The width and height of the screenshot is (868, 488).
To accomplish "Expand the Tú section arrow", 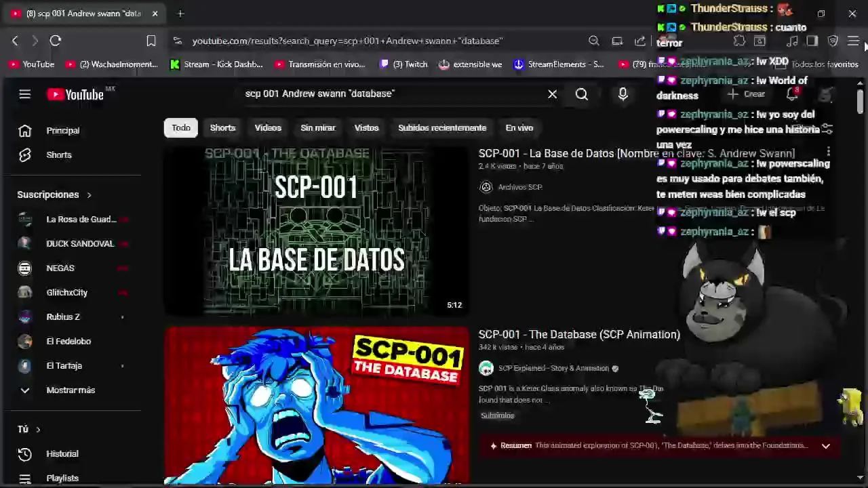I will tap(38, 429).
